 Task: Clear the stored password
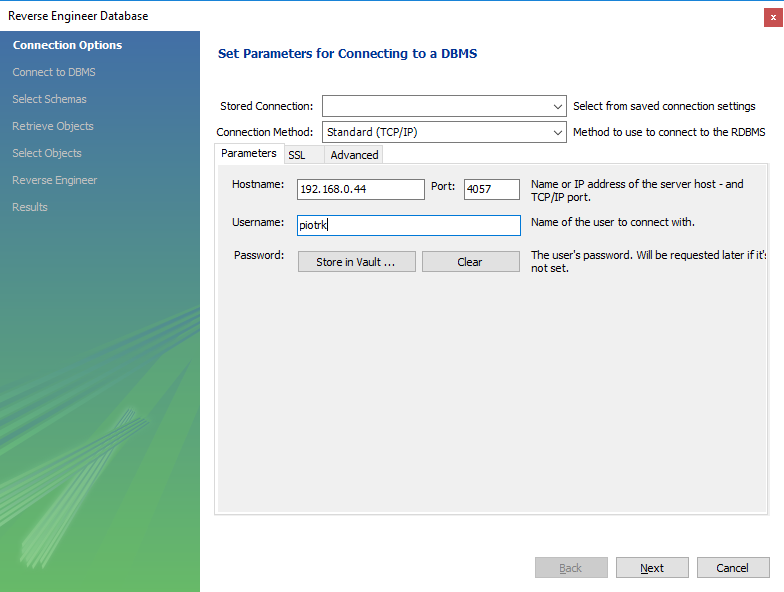pyautogui.click(x=470, y=262)
